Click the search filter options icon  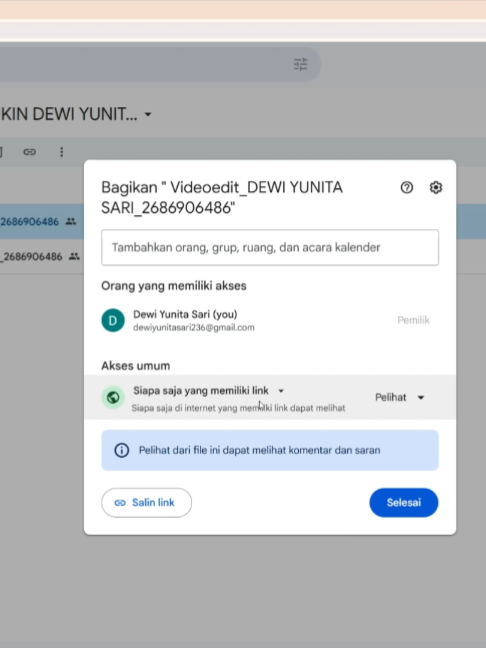click(300, 64)
